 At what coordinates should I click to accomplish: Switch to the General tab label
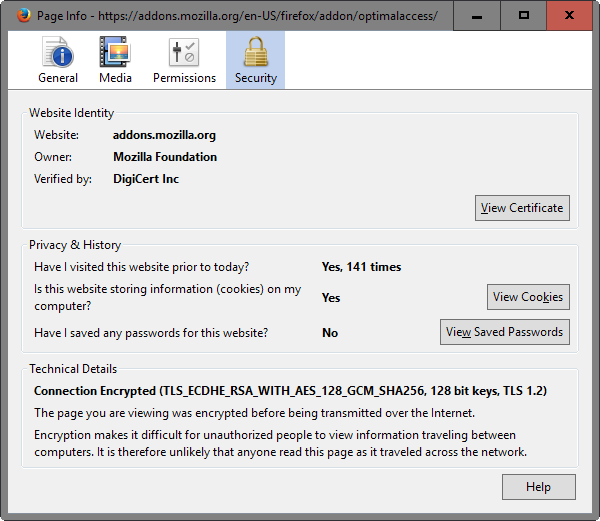[x=58, y=78]
